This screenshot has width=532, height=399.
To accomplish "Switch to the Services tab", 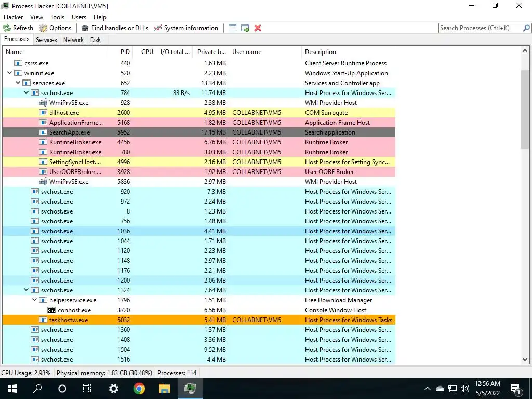I will [46, 39].
